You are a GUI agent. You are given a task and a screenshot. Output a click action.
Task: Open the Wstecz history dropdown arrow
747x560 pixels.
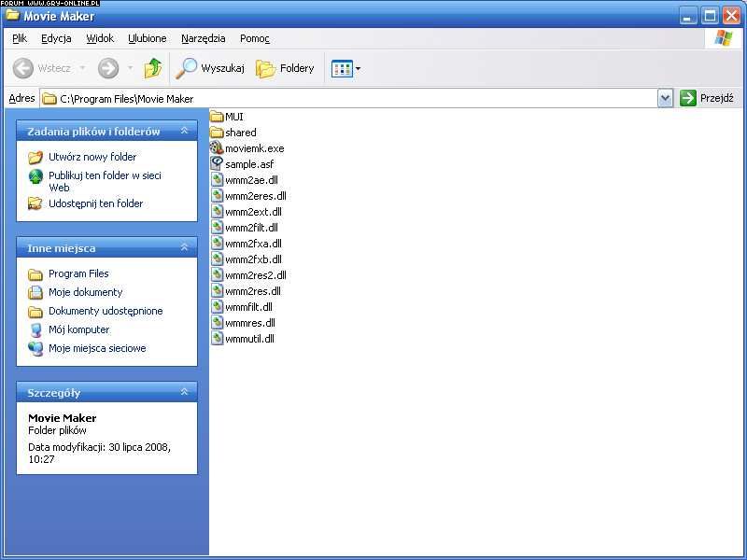pos(82,68)
